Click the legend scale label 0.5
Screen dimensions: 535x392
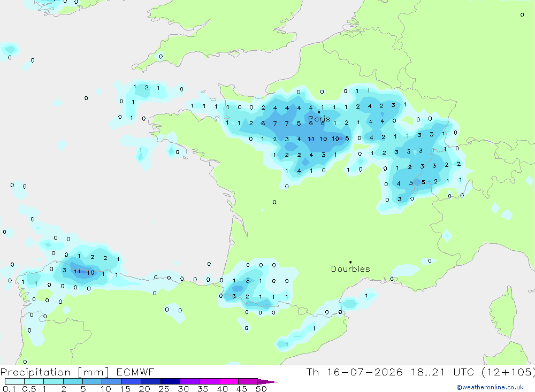[29, 389]
